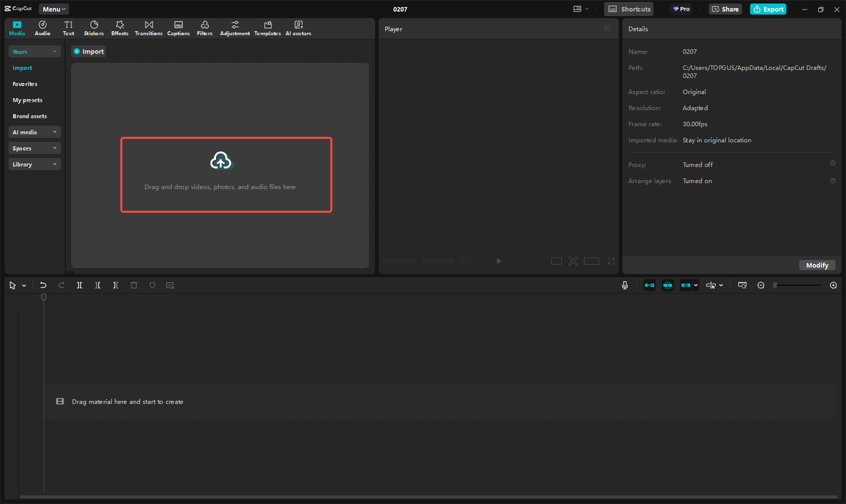Screen dimensions: 846x504
Task: Click the Import button with plus icon
Action: pos(89,52)
